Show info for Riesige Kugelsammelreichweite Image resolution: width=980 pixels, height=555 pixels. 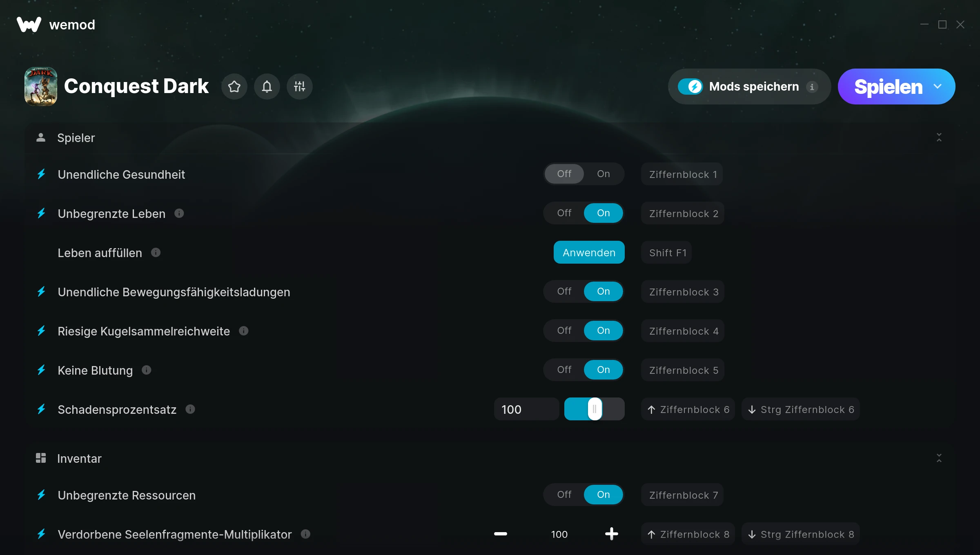pos(244,331)
